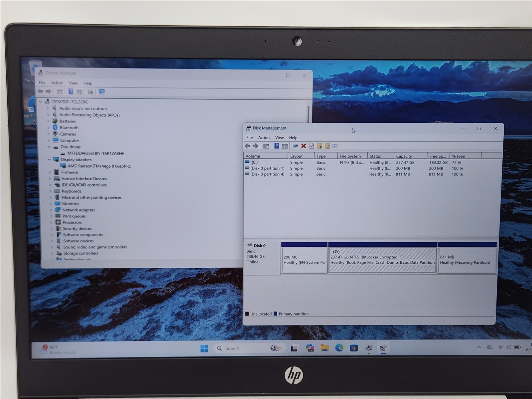
Task: Click Forward arrow in Device Manager toolbar
Action: [x=49, y=91]
